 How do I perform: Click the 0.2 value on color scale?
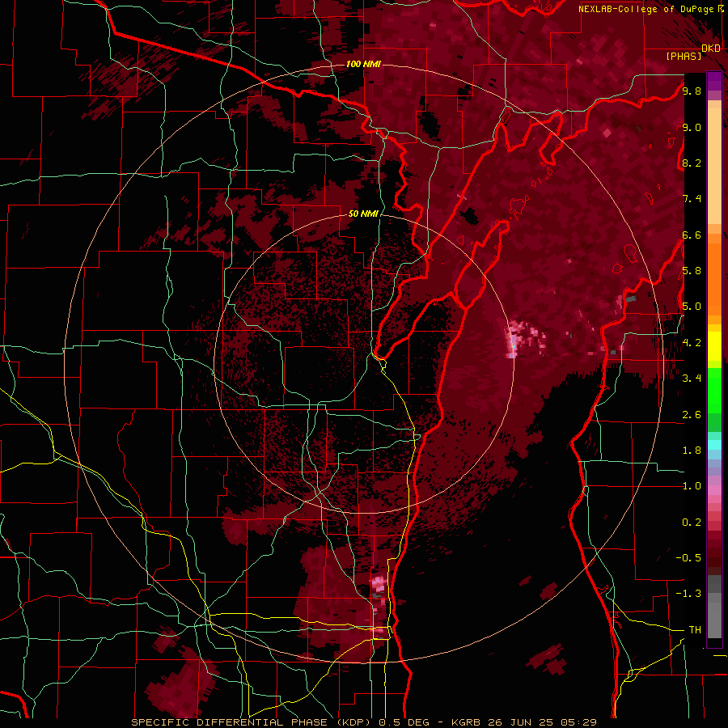click(x=692, y=523)
